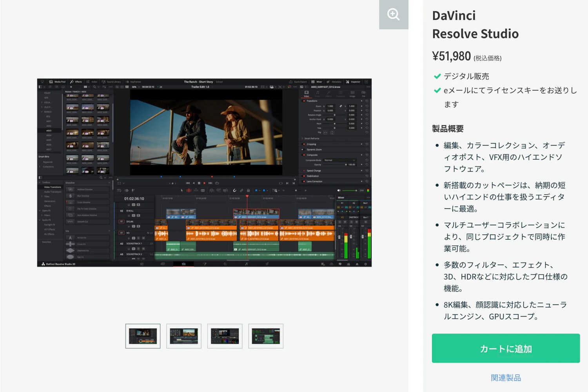Click the DaVinci Resolve Studio product title
588x392 pixels.
475,25
